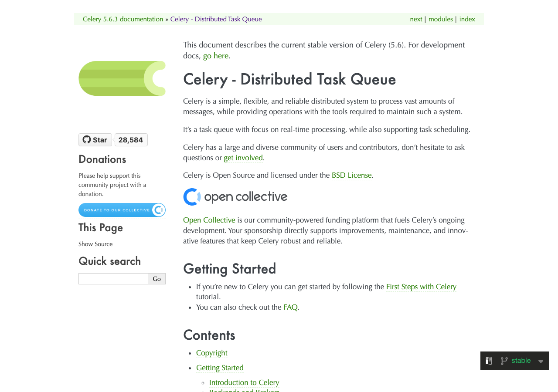Open the index navigation link
This screenshot has height=392, width=558.
tap(467, 19)
